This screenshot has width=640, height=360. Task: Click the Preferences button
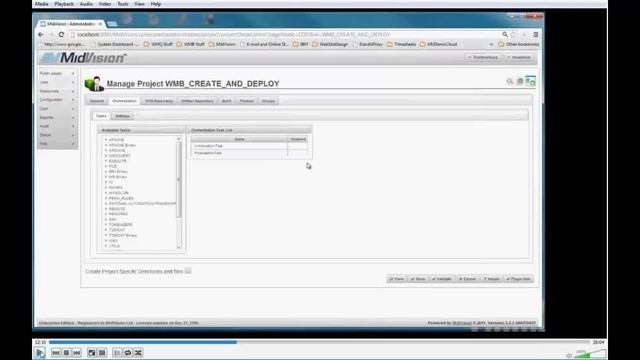[483, 58]
